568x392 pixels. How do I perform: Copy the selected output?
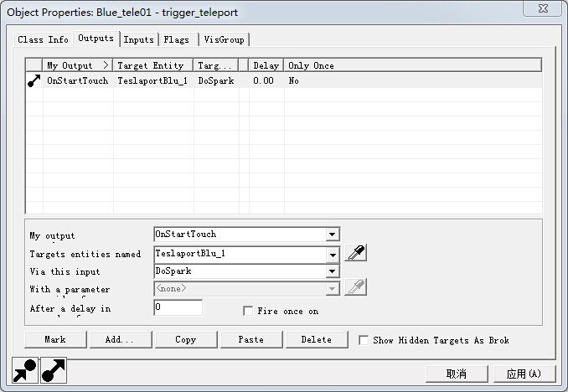click(x=186, y=339)
